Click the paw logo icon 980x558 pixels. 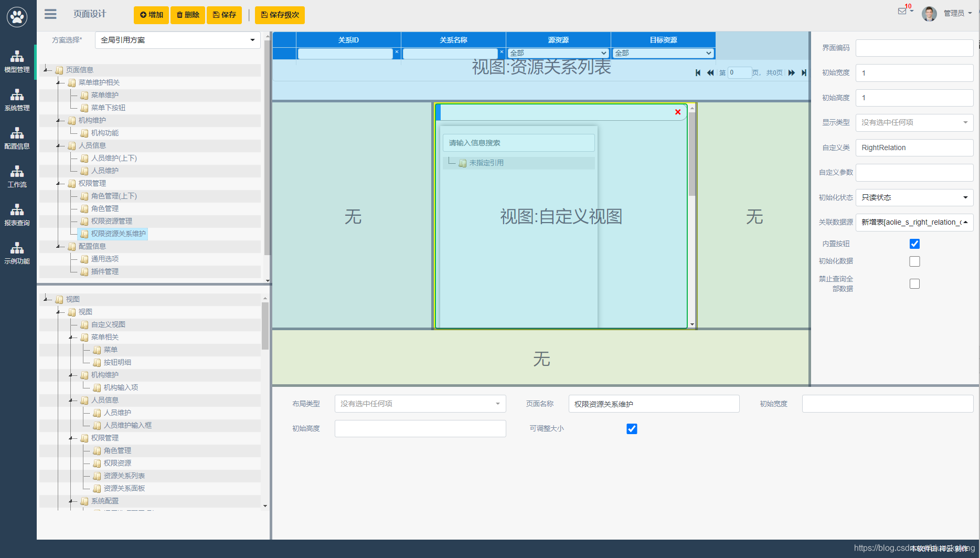tap(17, 17)
